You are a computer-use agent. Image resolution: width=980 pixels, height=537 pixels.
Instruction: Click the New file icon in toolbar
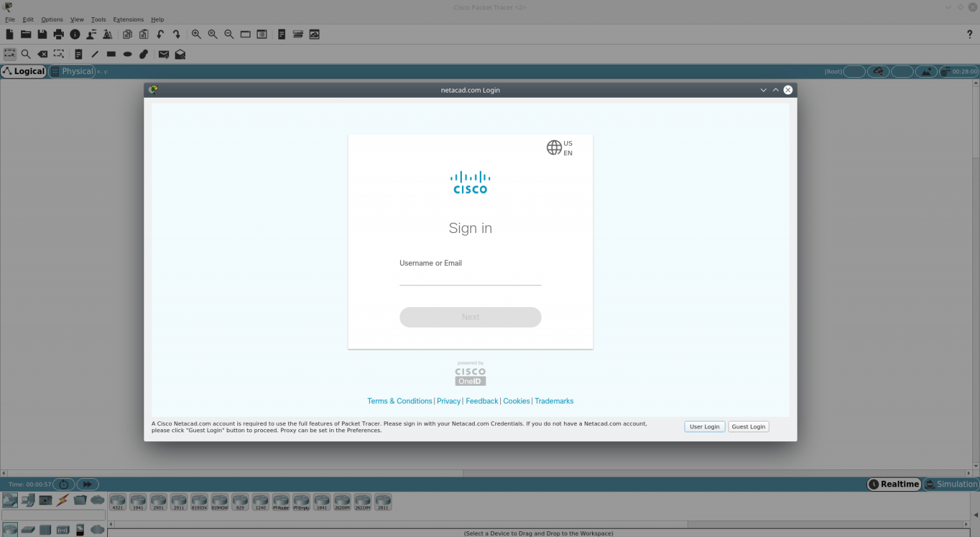[10, 34]
